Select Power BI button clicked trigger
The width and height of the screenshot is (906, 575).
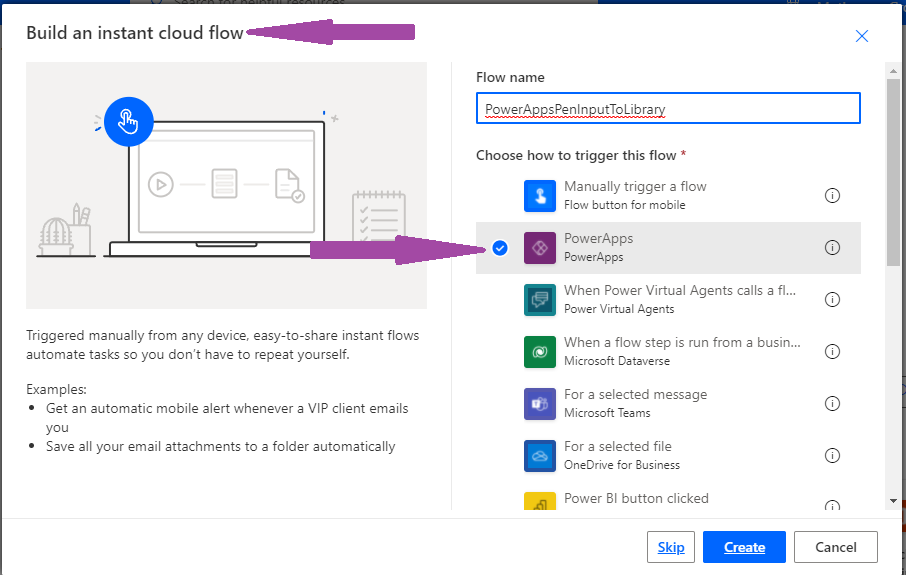[668, 499]
